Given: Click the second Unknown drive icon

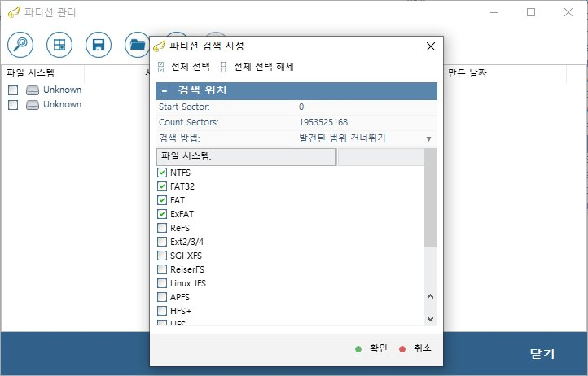Looking at the screenshot, I should pos(33,105).
